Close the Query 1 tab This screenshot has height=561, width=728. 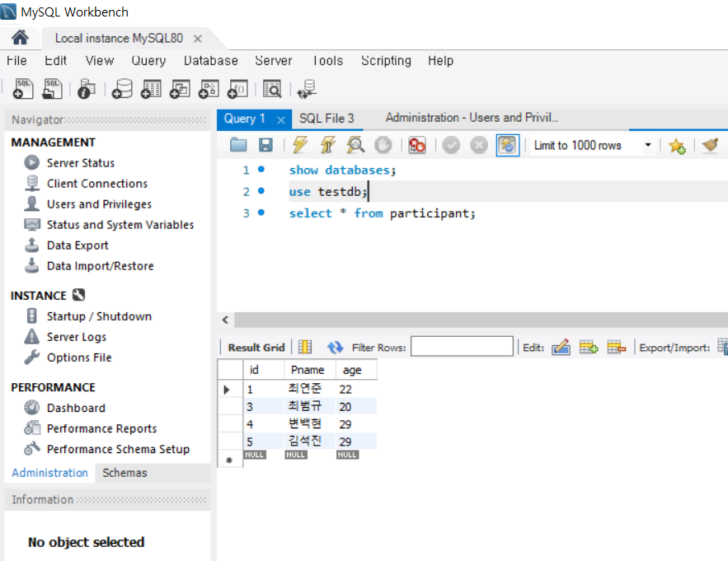(x=281, y=120)
